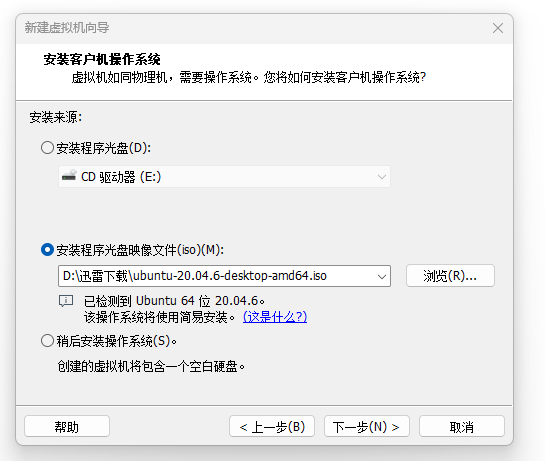
Task: Select 安装程序光盘映像文件(iso) radio option
Action: [47, 250]
